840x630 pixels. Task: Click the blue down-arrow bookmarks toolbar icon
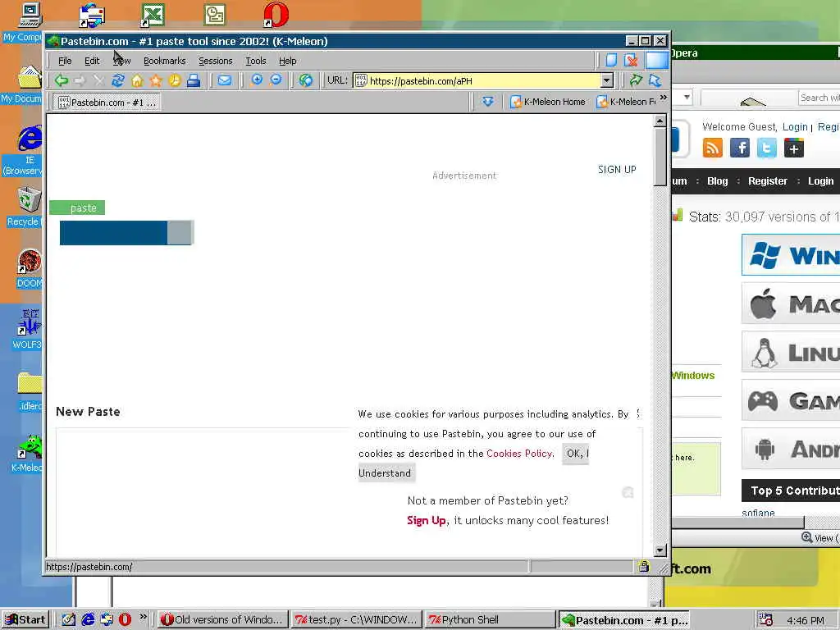[x=487, y=101]
